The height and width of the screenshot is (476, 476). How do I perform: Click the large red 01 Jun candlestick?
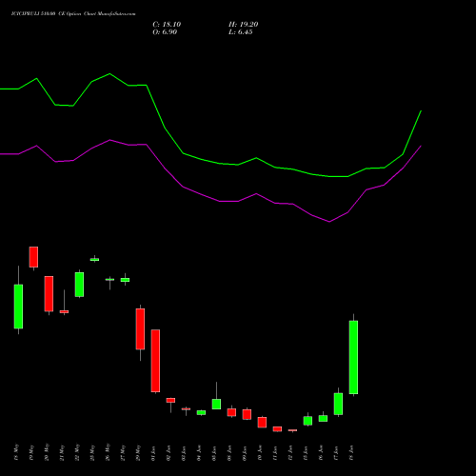click(x=155, y=361)
